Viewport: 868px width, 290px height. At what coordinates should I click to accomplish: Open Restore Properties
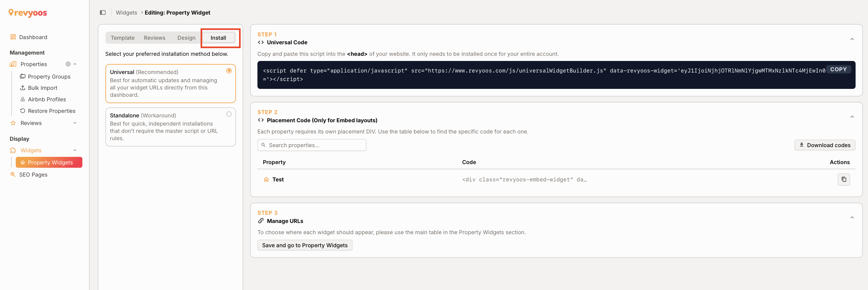point(51,111)
